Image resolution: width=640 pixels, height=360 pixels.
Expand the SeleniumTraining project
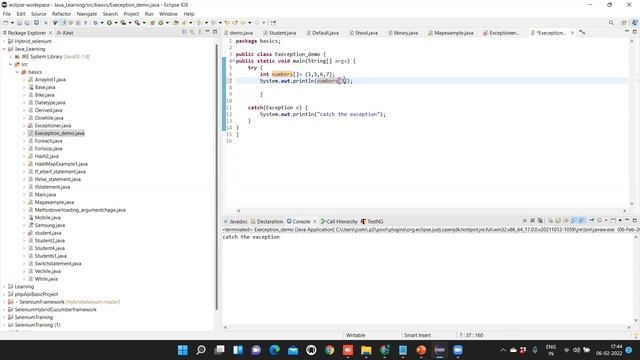[4, 317]
